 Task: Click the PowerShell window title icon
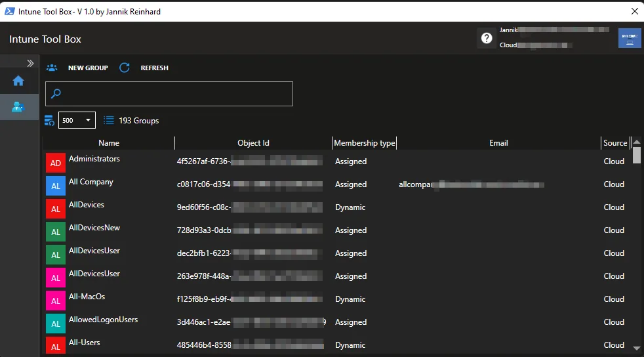9,12
